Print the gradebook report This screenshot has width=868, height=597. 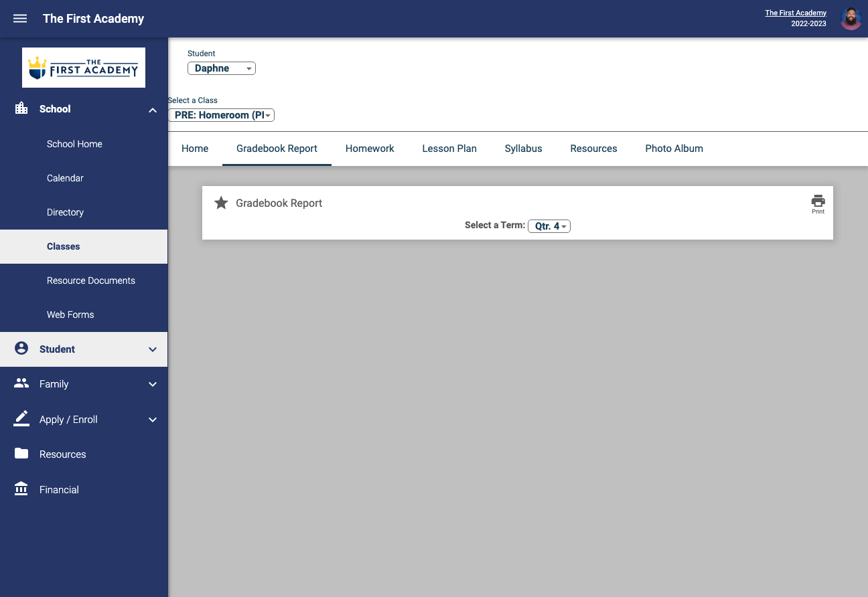(x=818, y=204)
